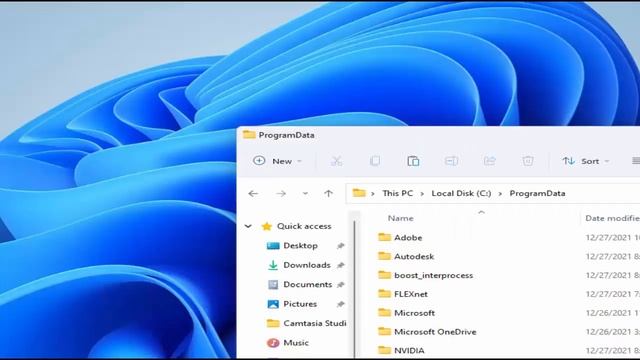
Task: Select the boost_interprocess folder
Action: click(433, 276)
